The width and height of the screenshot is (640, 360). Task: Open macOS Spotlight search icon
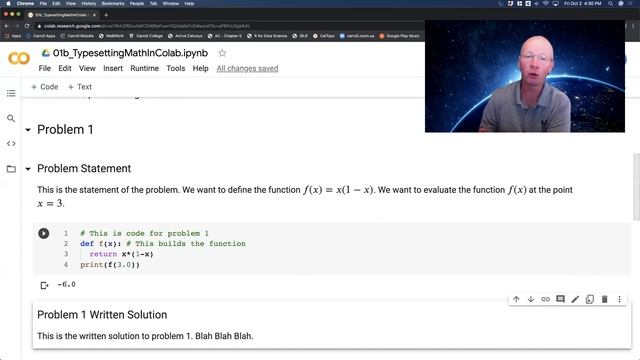[610, 3]
